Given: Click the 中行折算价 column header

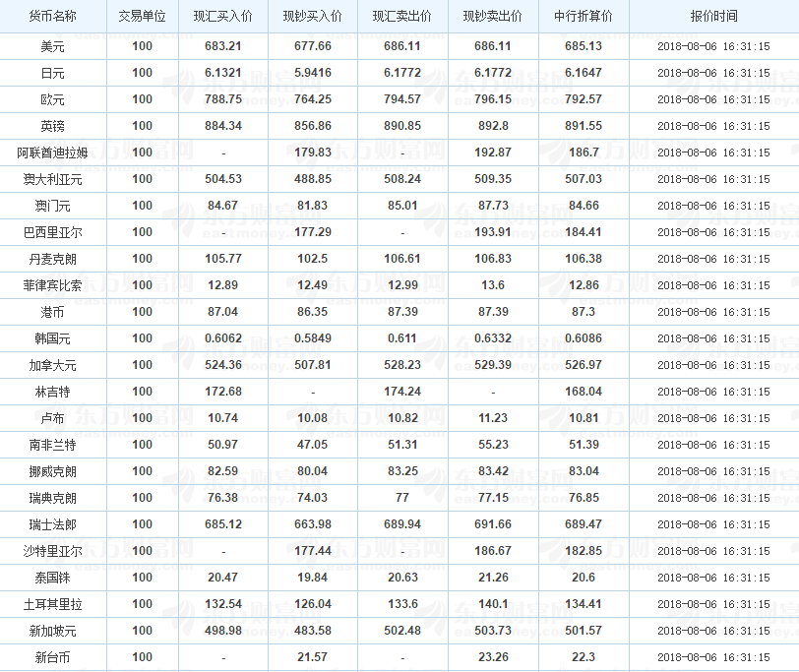Looking at the screenshot, I should pyautogui.click(x=584, y=17).
